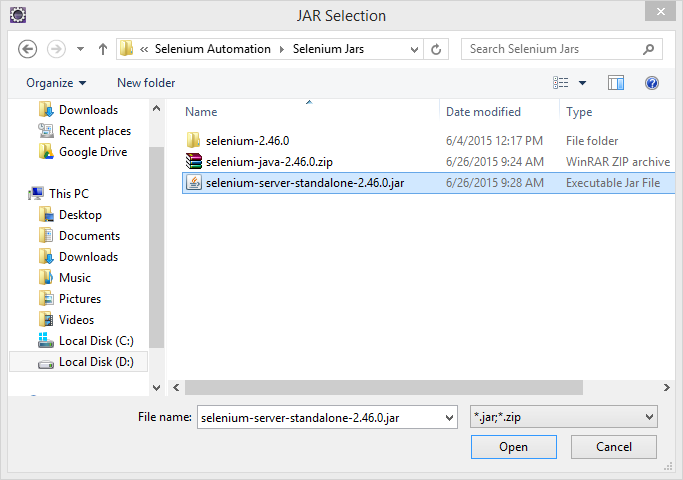Image resolution: width=683 pixels, height=480 pixels.
Task: Expand the address bar history dropdown
Action: point(414,49)
